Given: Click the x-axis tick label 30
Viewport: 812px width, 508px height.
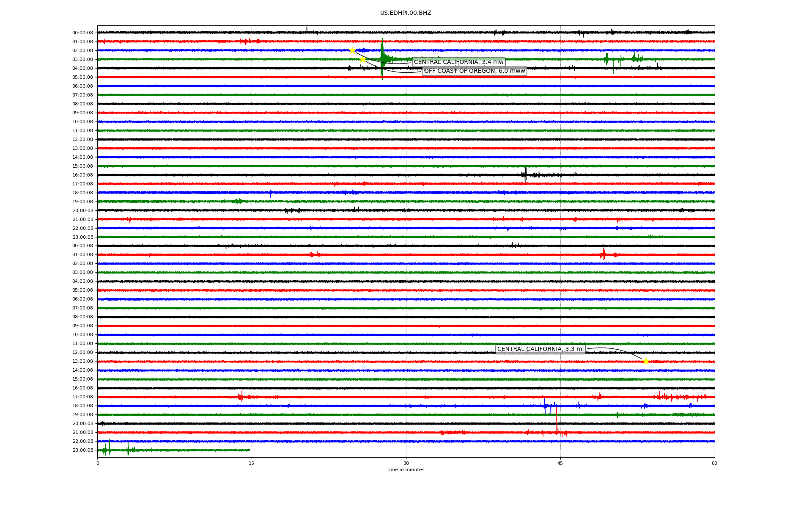Looking at the screenshot, I should pos(406,463).
